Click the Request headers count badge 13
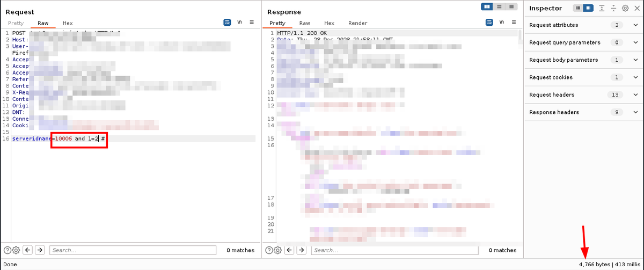This screenshot has height=270, width=644. pyautogui.click(x=614, y=95)
